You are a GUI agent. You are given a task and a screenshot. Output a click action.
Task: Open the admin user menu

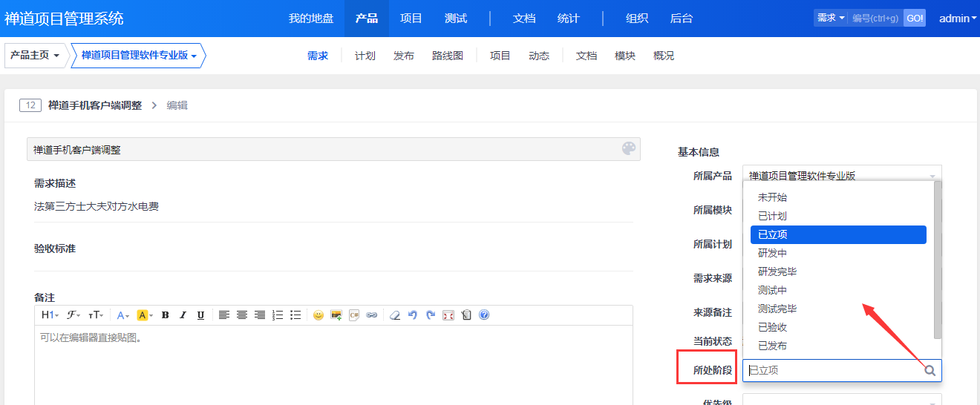point(958,19)
